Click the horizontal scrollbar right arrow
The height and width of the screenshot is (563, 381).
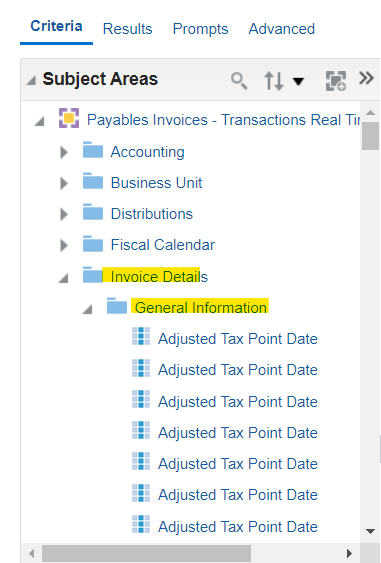(349, 553)
